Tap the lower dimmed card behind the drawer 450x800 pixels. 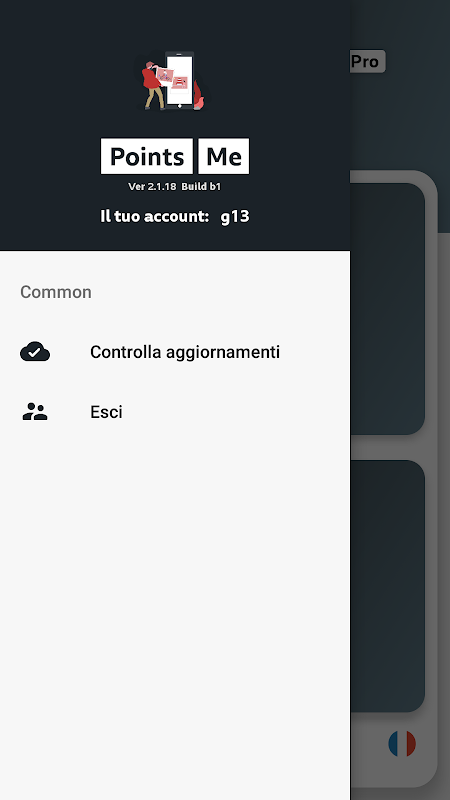point(387,586)
